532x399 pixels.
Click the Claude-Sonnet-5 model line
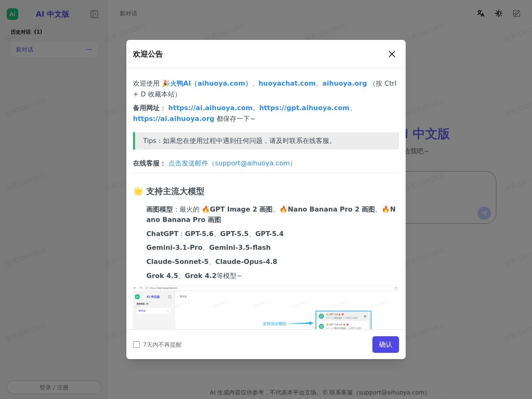tap(212, 261)
